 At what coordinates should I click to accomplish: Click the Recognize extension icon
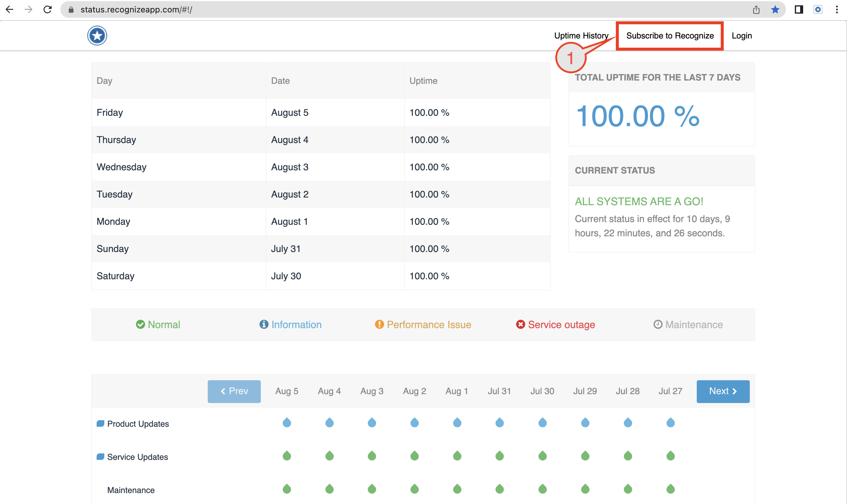[818, 9]
